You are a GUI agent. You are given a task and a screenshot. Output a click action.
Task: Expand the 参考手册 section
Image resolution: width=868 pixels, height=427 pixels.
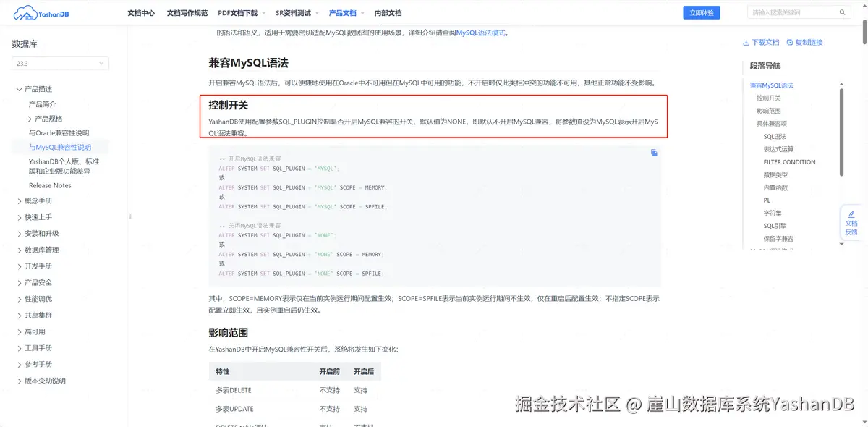pyautogui.click(x=20, y=364)
